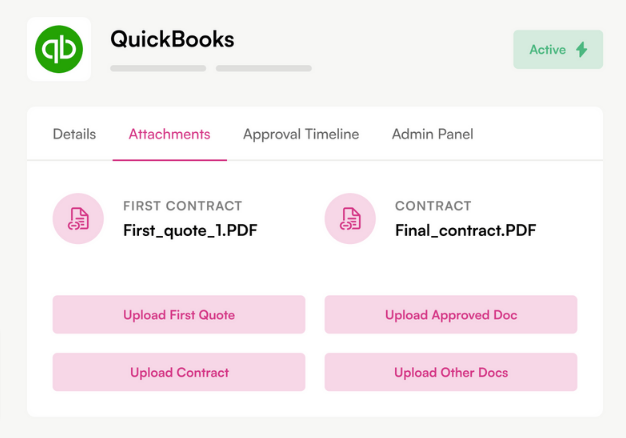This screenshot has height=438, width=626.
Task: Click the first gray placeholder bar under QuickBooks
Action: pos(158,68)
